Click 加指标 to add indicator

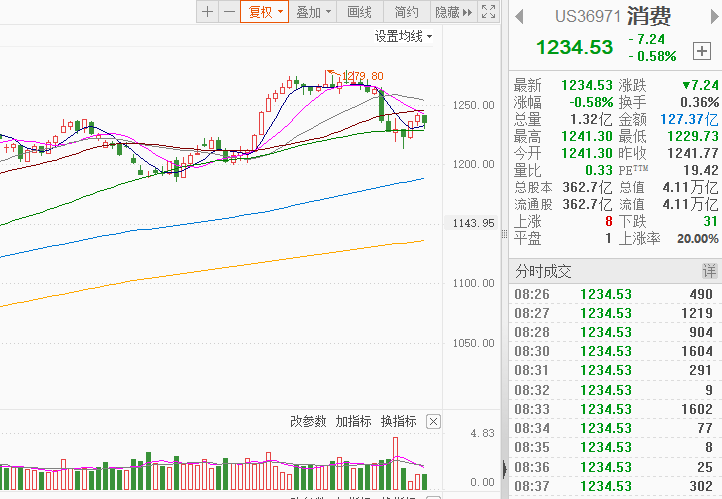353,422
